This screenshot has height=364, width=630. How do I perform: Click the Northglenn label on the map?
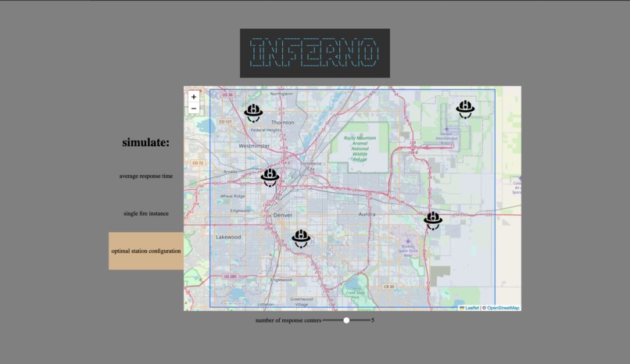281,94
